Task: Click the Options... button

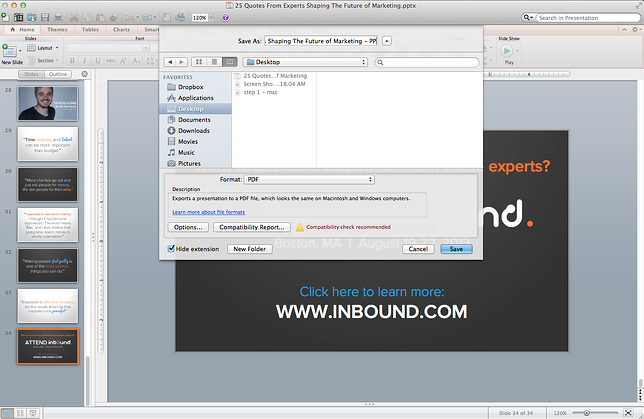Action: tap(188, 227)
